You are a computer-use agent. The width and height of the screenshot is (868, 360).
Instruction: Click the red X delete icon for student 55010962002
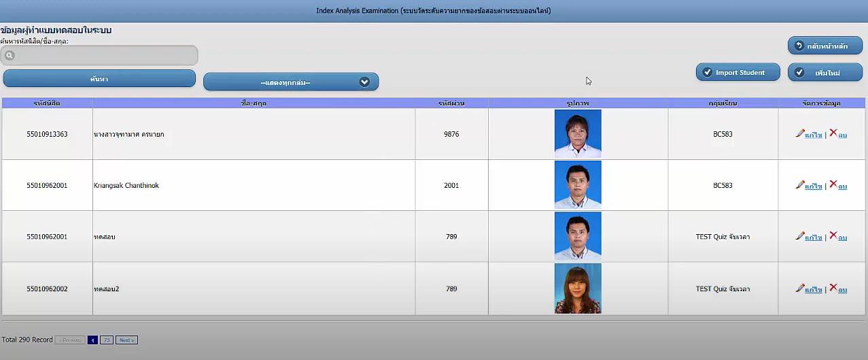click(833, 288)
